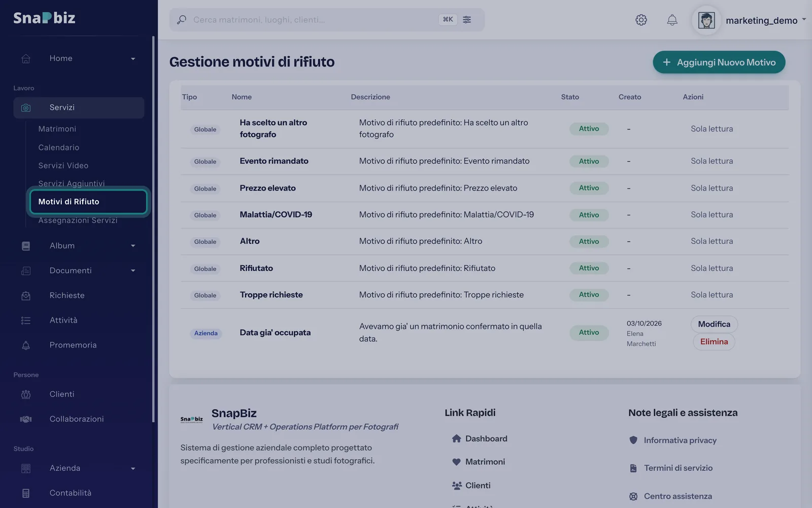Screen dimensions: 812x508
Task: Open the Dashboard quick link in footer
Action: click(x=480, y=438)
